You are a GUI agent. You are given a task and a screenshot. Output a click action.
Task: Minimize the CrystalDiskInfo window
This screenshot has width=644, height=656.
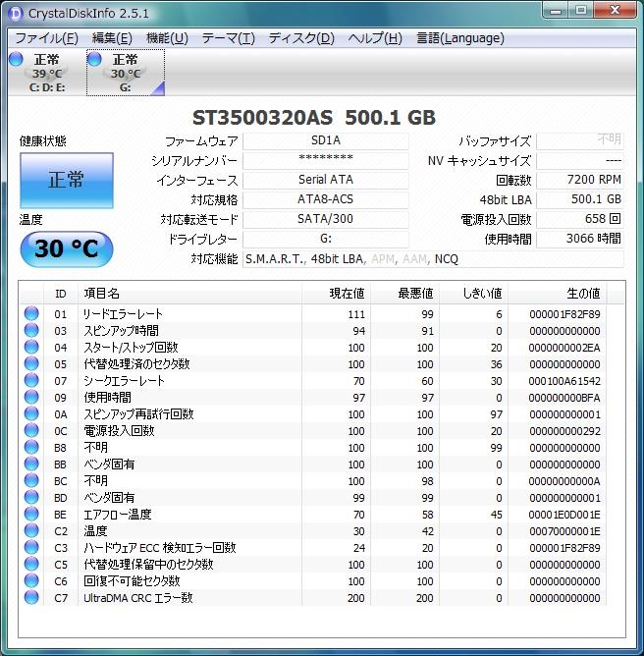pos(556,11)
